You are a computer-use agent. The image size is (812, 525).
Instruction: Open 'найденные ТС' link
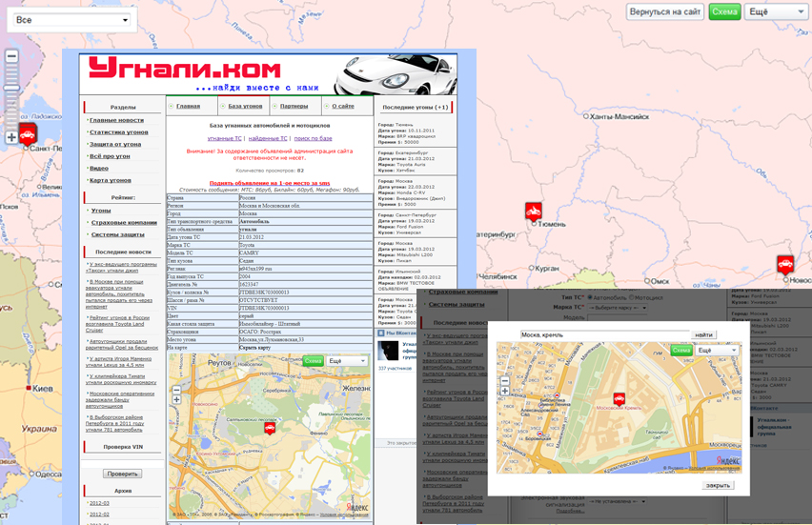[x=267, y=139]
